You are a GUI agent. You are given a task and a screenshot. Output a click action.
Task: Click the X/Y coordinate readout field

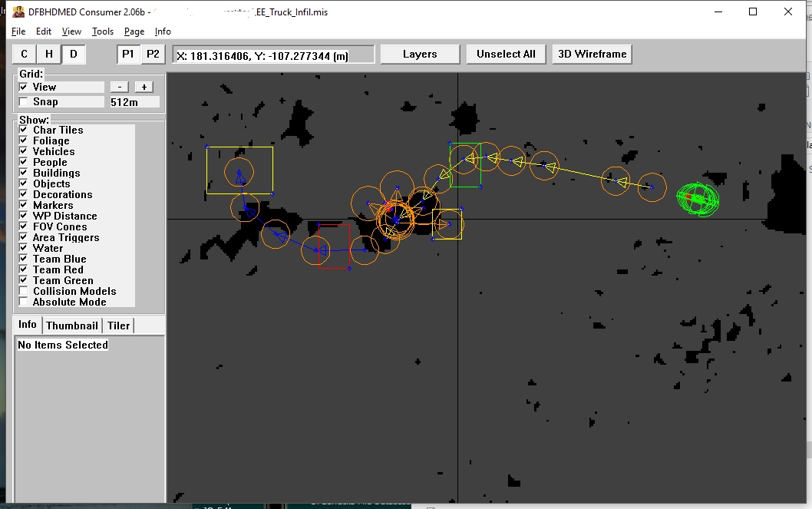pyautogui.click(x=273, y=55)
